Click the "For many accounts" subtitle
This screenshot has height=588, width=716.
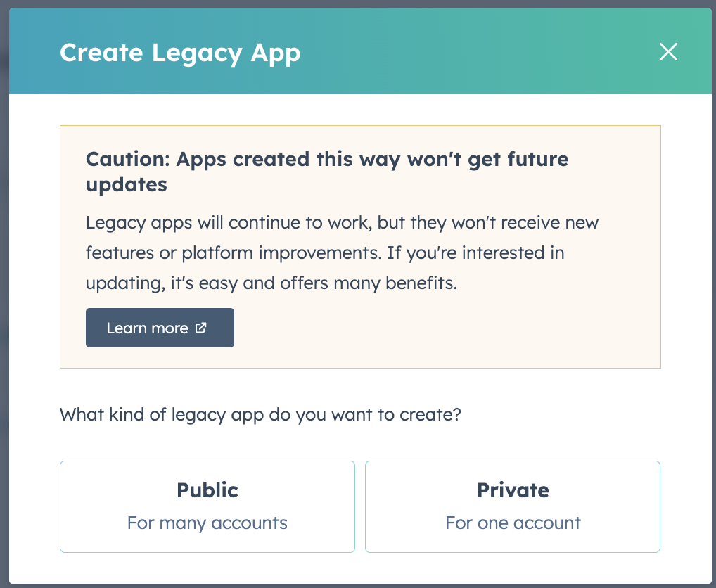coord(207,523)
